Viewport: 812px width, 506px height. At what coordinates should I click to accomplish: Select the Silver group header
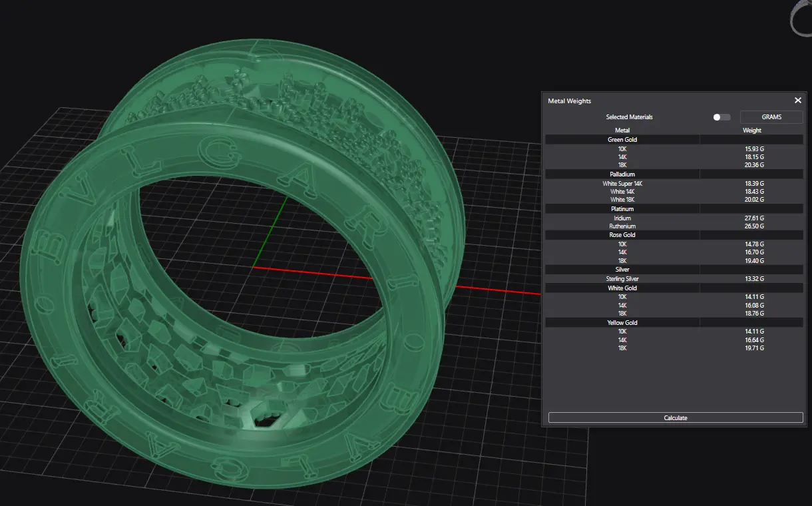(x=622, y=270)
